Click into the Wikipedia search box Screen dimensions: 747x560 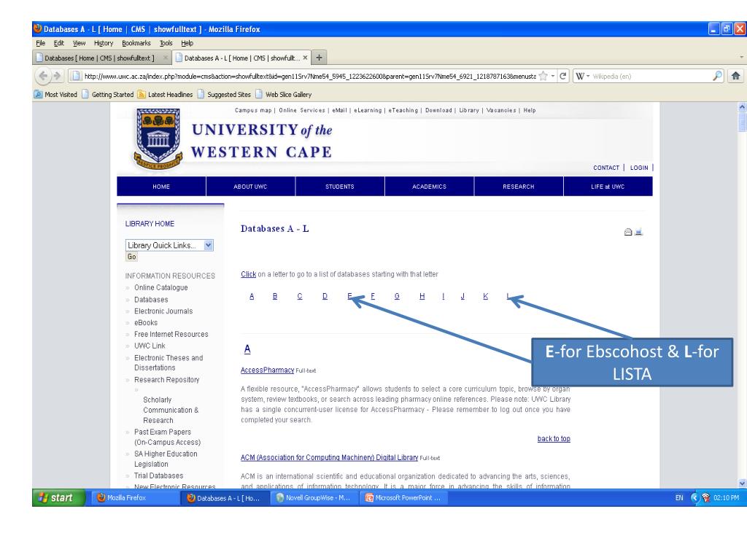[x=651, y=76]
